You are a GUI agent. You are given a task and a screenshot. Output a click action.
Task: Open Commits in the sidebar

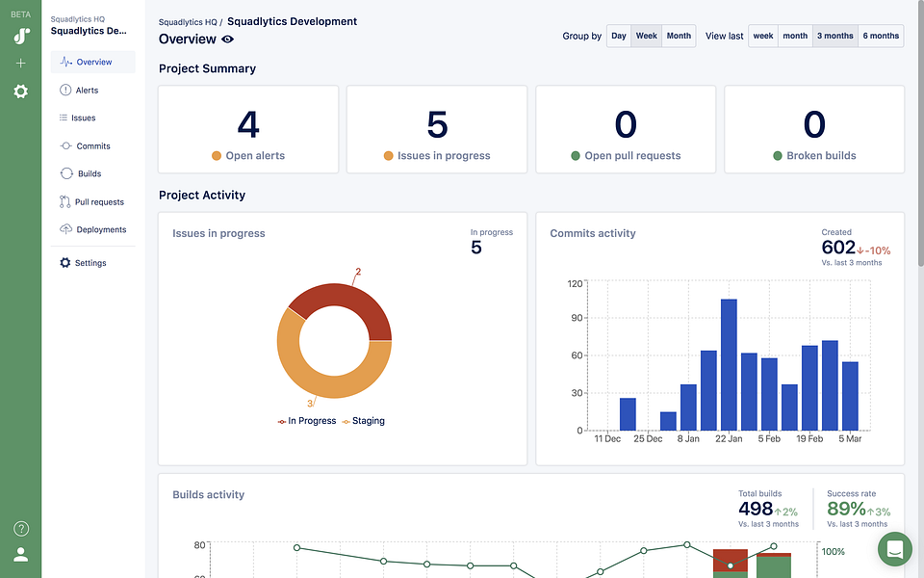click(x=92, y=145)
